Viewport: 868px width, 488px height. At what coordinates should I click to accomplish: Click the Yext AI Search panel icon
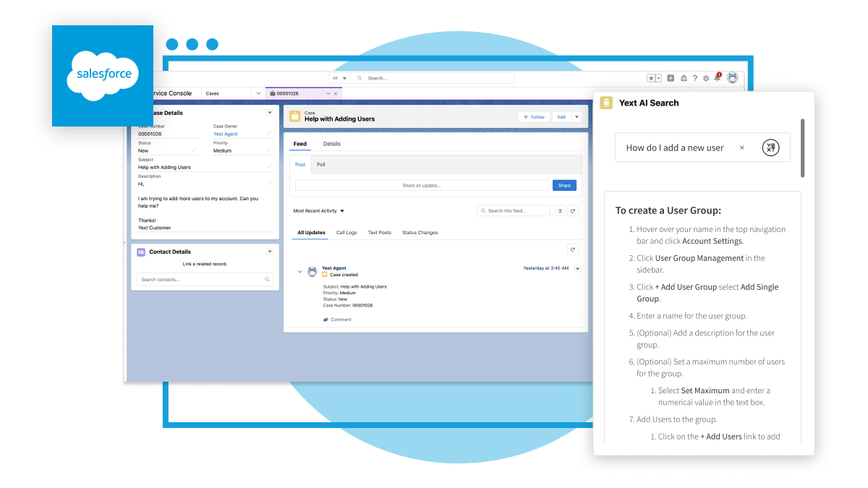(x=606, y=103)
